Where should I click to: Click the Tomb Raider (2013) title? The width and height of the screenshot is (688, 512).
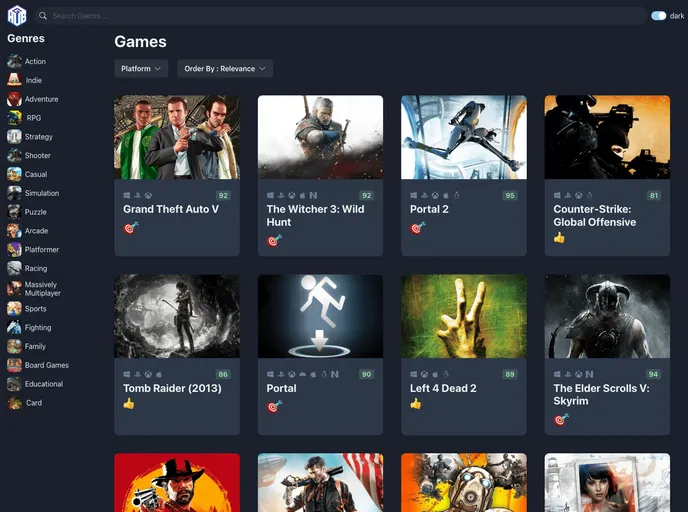point(172,388)
